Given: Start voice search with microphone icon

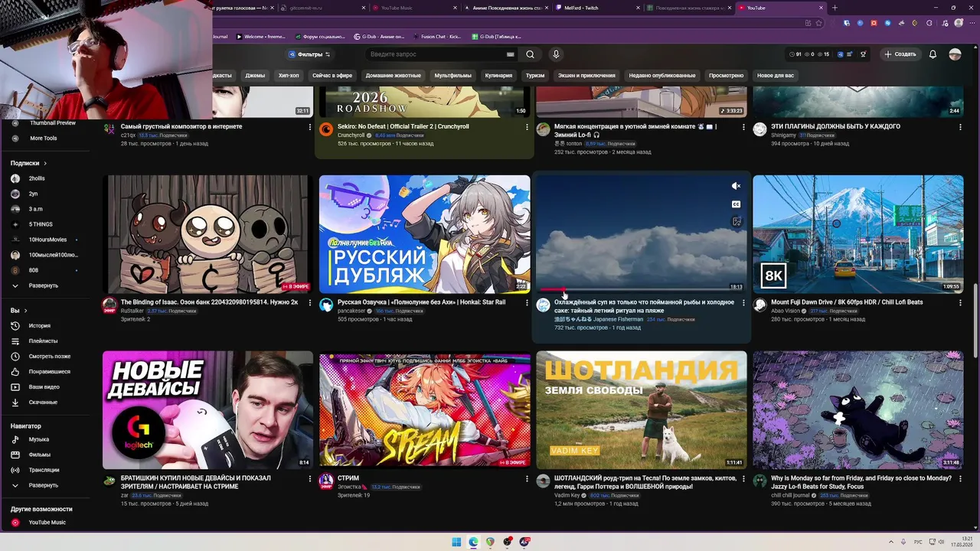Looking at the screenshot, I should click(556, 54).
